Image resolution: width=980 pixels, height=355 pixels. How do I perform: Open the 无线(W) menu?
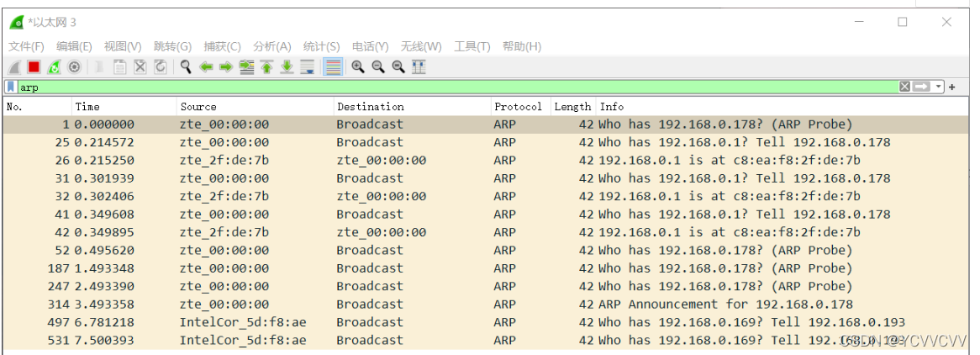click(x=421, y=46)
